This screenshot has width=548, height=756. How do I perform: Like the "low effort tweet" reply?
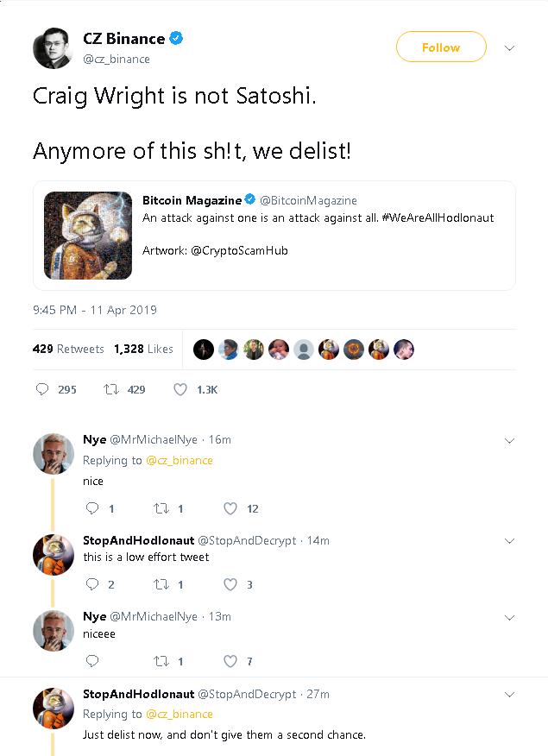click(x=230, y=584)
